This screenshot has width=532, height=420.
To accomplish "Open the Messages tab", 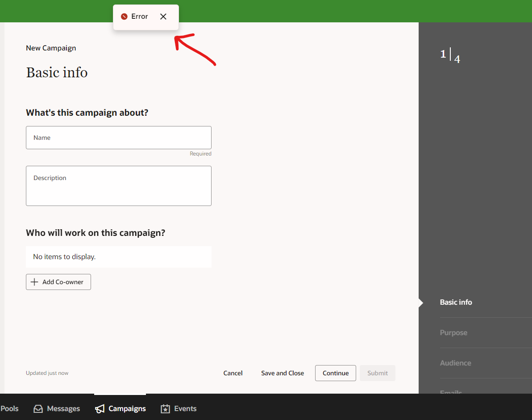I will coord(57,408).
